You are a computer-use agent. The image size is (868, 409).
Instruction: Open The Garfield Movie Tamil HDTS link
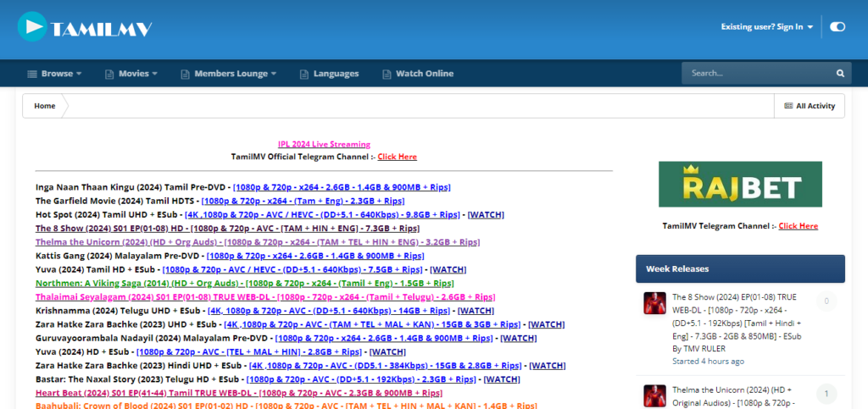(x=303, y=201)
